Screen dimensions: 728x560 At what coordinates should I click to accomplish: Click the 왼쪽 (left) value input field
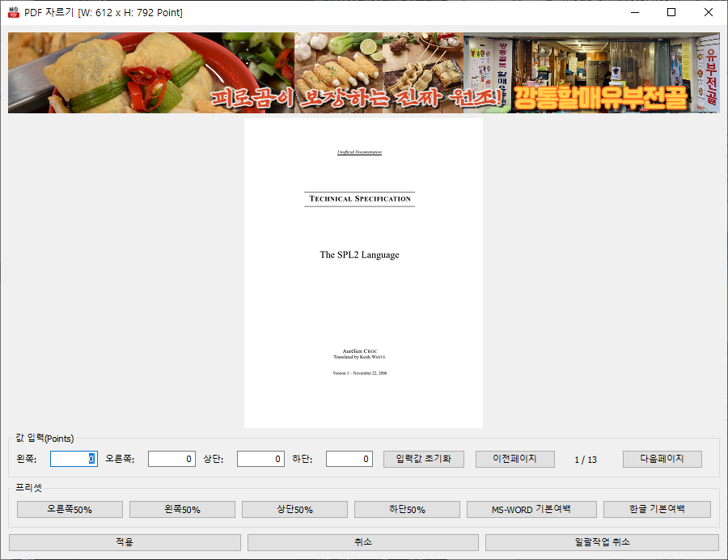pos(74,459)
